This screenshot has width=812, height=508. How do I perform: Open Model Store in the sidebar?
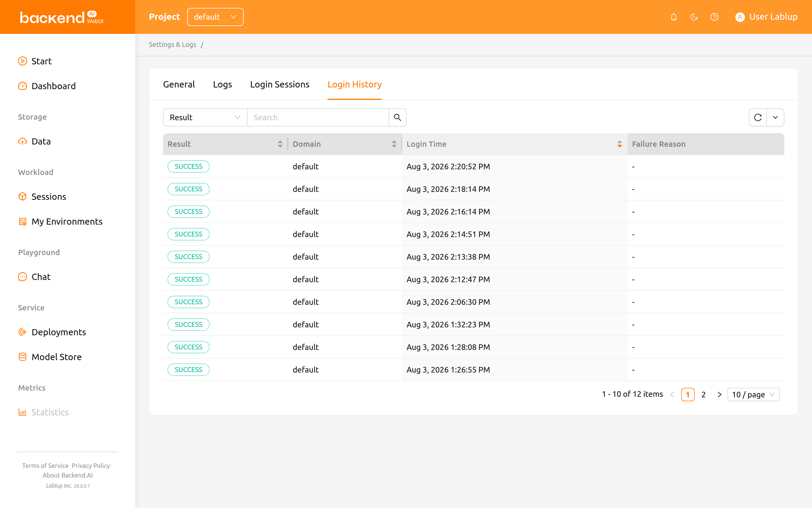coord(57,357)
